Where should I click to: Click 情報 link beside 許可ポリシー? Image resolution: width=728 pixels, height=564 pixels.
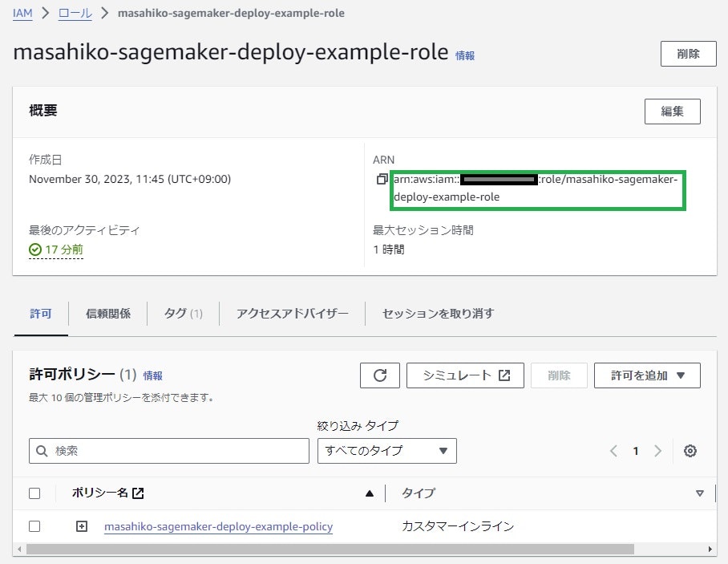153,375
